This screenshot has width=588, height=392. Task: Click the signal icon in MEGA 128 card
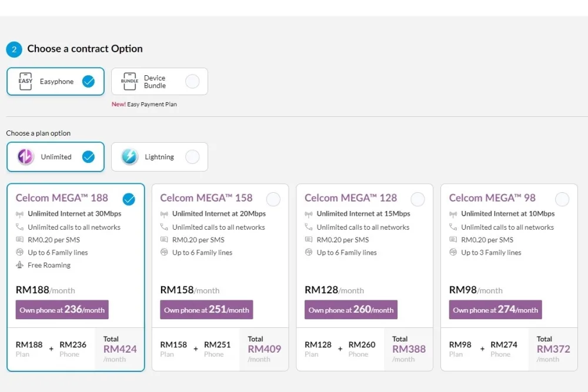coord(308,214)
